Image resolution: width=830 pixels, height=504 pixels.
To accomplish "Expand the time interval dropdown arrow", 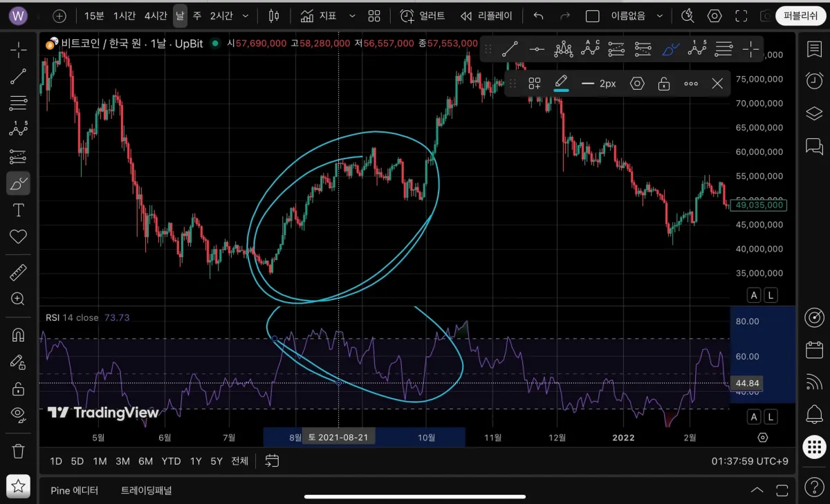I will [245, 15].
